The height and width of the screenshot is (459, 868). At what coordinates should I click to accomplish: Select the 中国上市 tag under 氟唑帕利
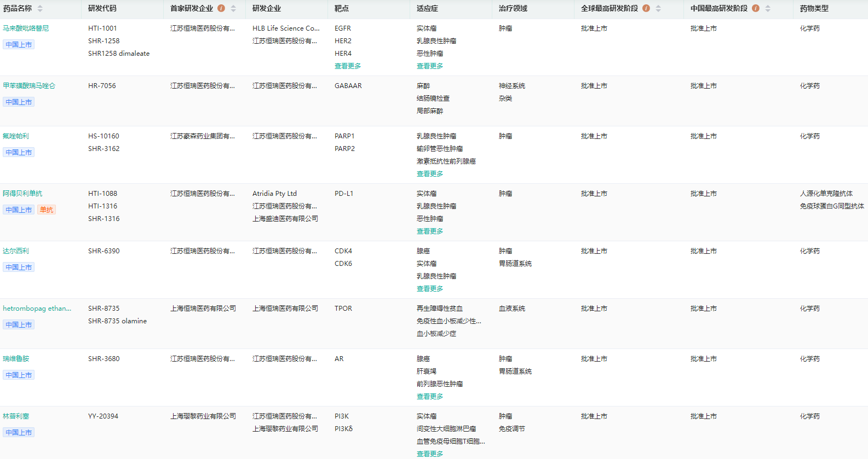19,153
